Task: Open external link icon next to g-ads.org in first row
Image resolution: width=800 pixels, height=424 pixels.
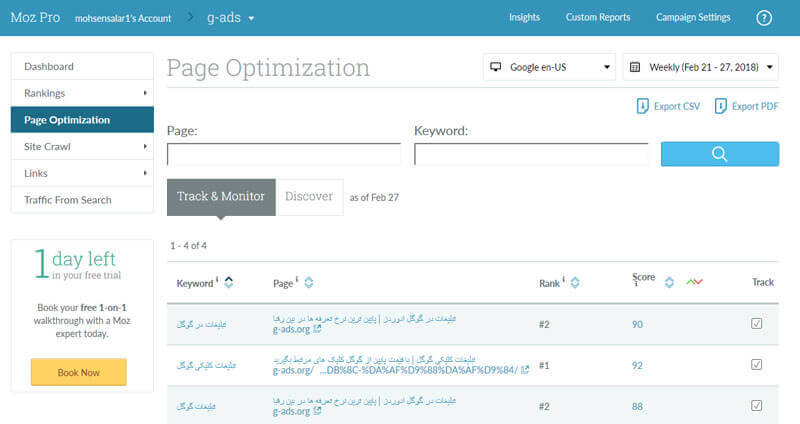Action: point(317,329)
